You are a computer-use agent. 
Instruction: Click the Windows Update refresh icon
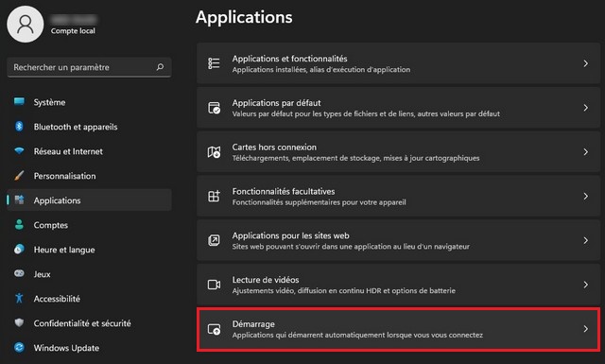tap(19, 347)
